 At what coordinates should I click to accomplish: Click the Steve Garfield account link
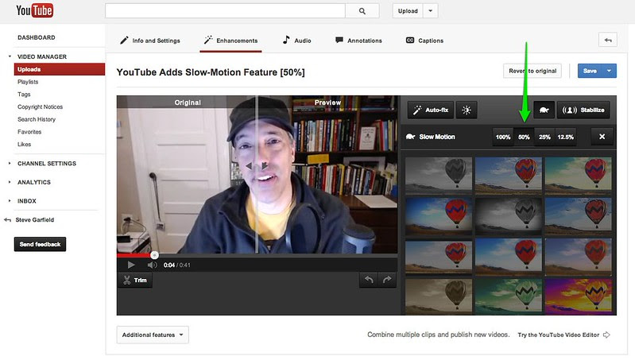tap(34, 220)
